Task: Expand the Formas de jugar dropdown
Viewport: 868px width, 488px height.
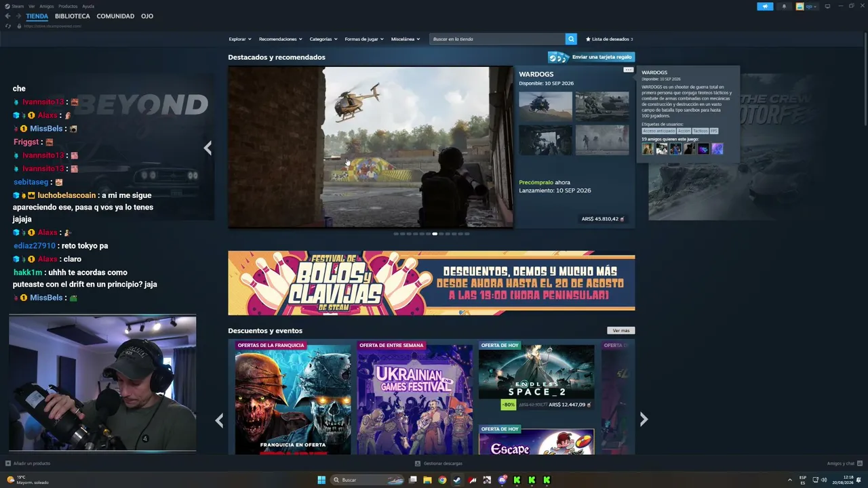Action: pyautogui.click(x=364, y=39)
